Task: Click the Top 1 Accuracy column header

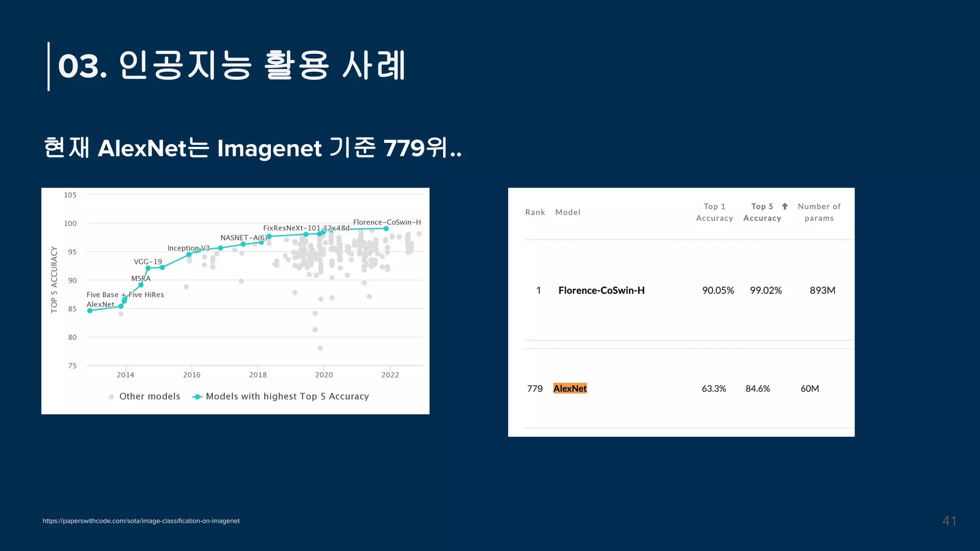Action: [x=714, y=212]
